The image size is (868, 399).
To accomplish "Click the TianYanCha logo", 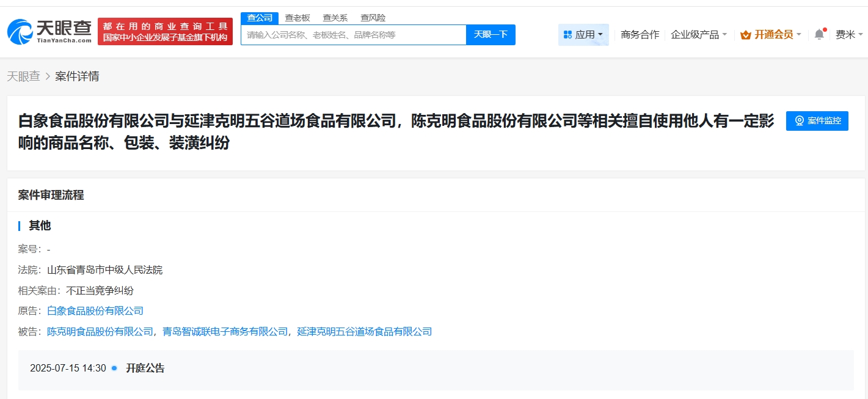I will pyautogui.click(x=49, y=31).
